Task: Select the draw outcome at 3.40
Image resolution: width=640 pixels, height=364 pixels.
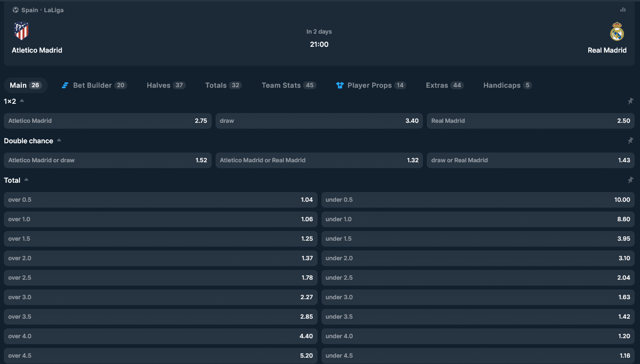Action: (319, 121)
